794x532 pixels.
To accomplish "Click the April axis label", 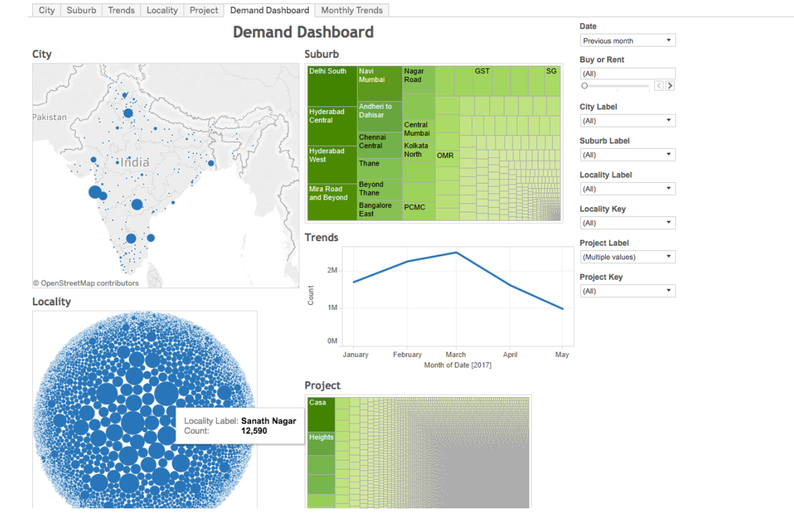I will tap(510, 355).
